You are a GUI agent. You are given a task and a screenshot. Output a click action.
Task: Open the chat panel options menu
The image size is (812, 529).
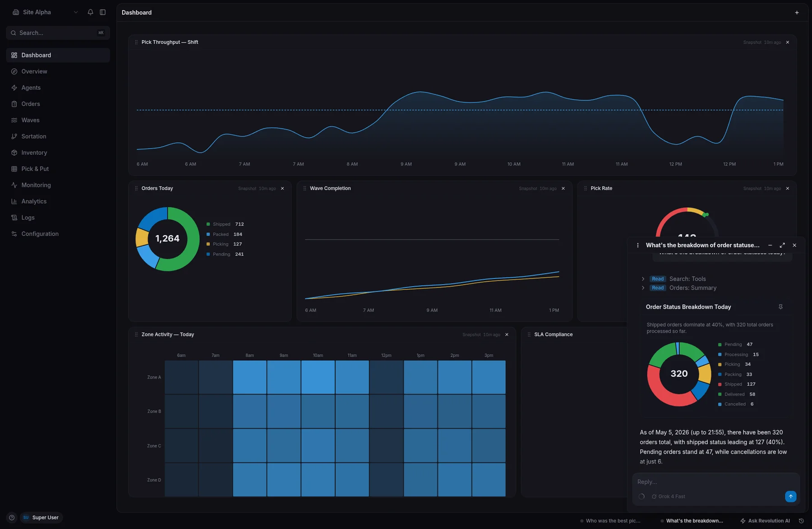coord(637,246)
